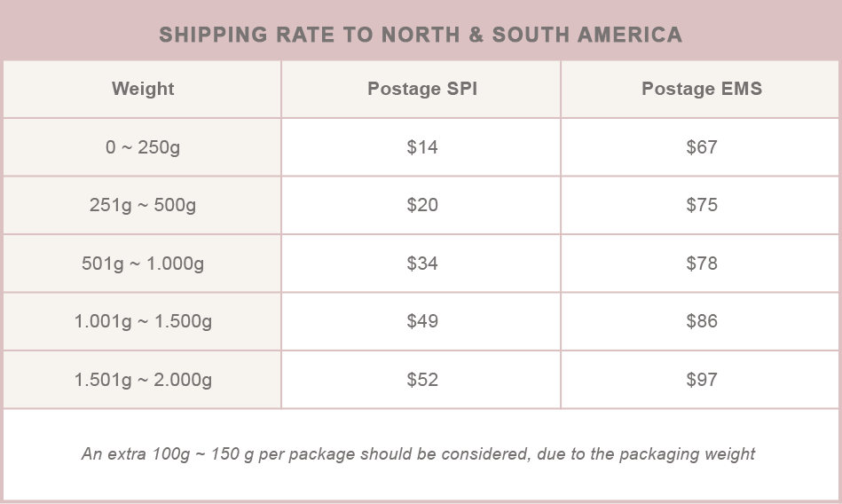The image size is (842, 504).
Task: Select the $20 SPI price cell
Action: (x=421, y=205)
